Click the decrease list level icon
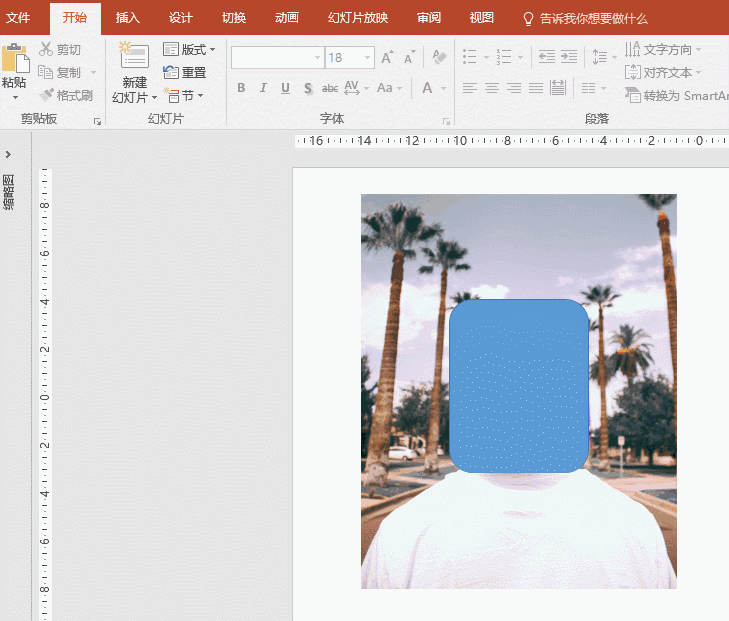729x621 pixels. [547, 57]
